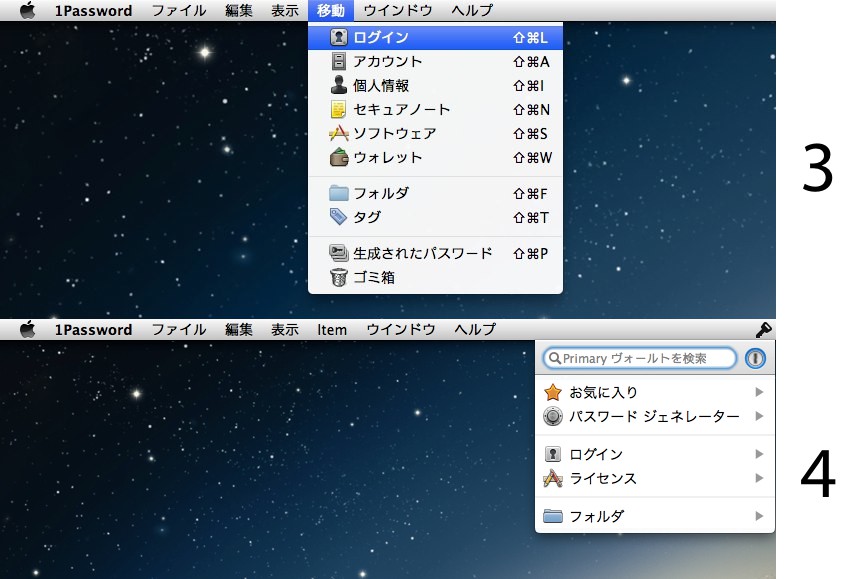The image size is (855, 579).
Task: Click the round 1Password button beside search
Action: coord(755,358)
